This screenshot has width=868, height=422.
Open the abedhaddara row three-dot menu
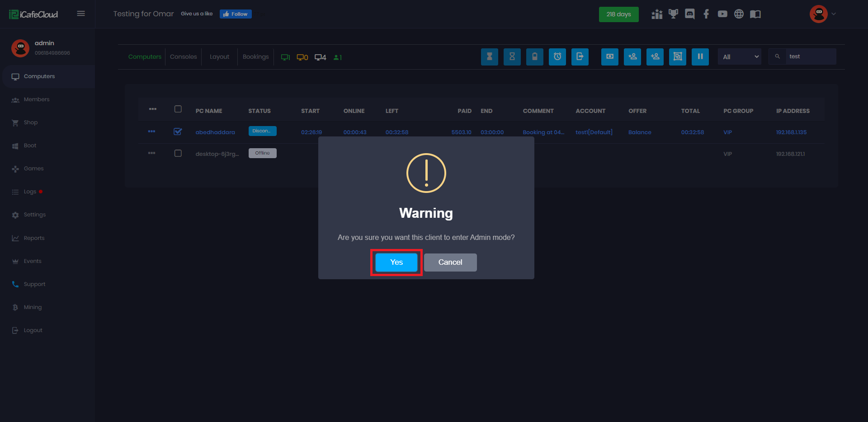pos(151,131)
